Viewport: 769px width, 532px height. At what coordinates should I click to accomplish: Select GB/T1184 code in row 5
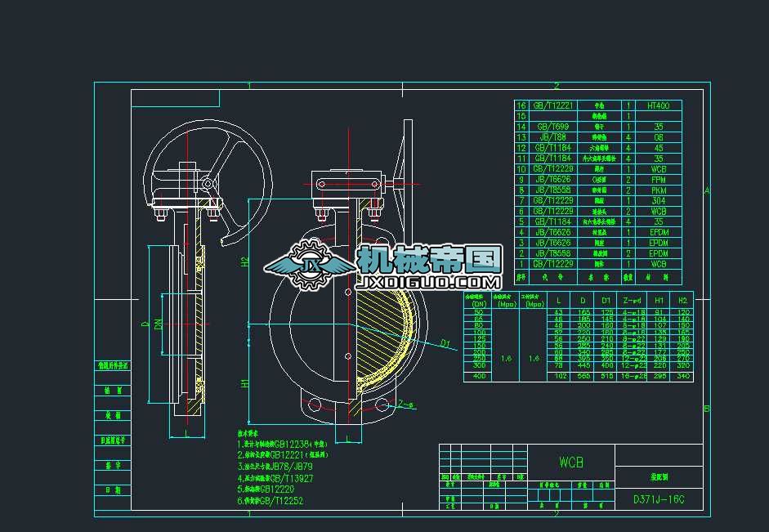553,221
